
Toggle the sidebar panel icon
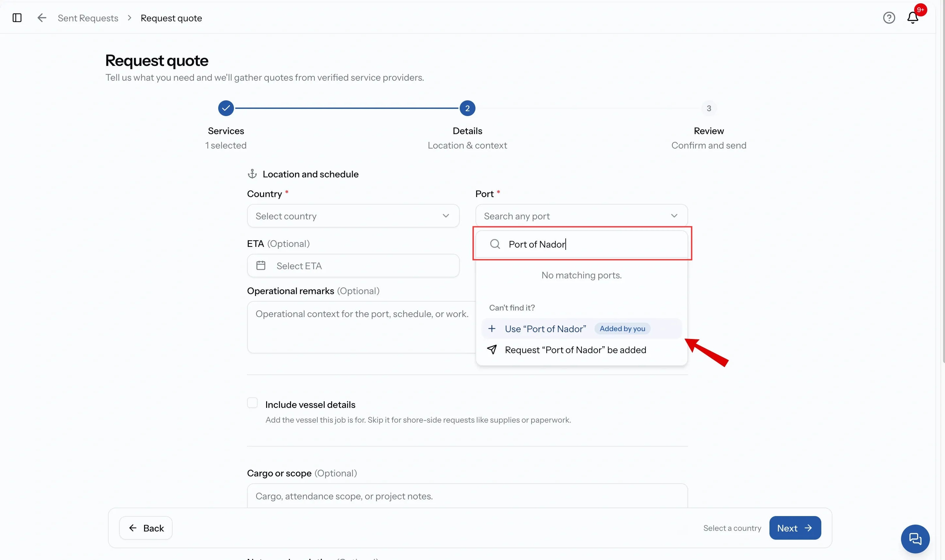click(17, 18)
